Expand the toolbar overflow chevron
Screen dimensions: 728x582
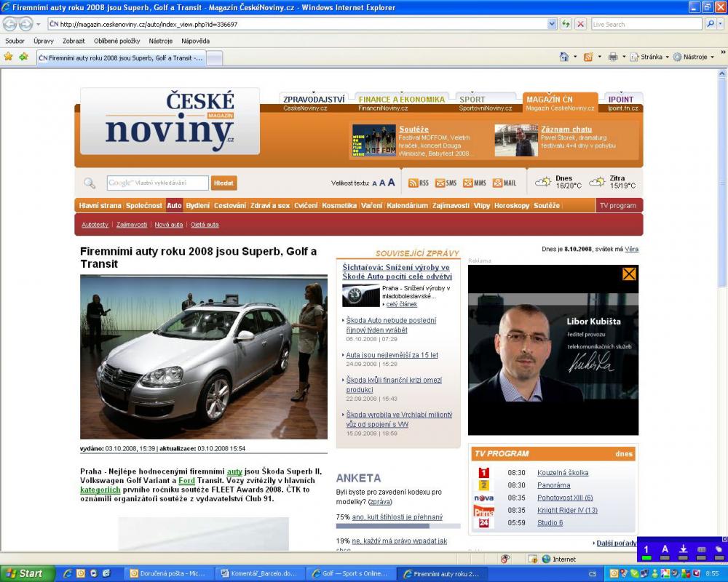723,52
